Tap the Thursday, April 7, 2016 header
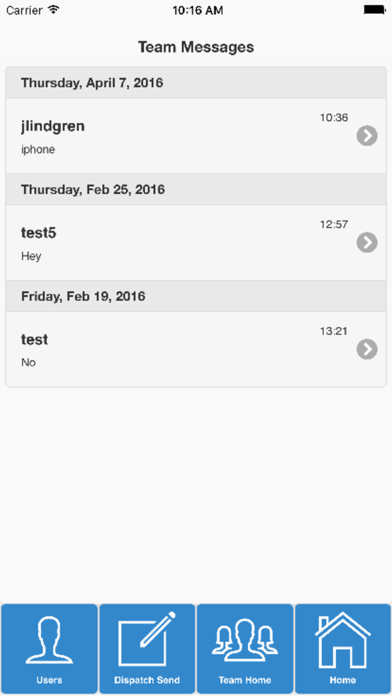 [x=196, y=83]
